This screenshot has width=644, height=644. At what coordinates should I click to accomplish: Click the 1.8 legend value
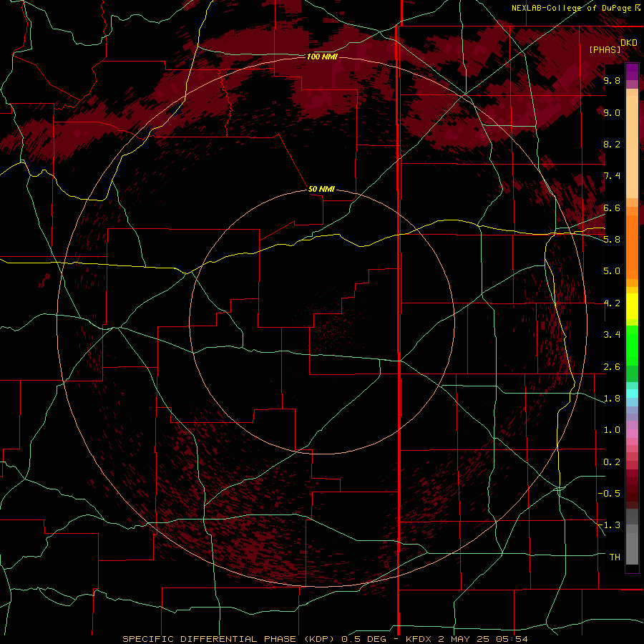(612, 399)
